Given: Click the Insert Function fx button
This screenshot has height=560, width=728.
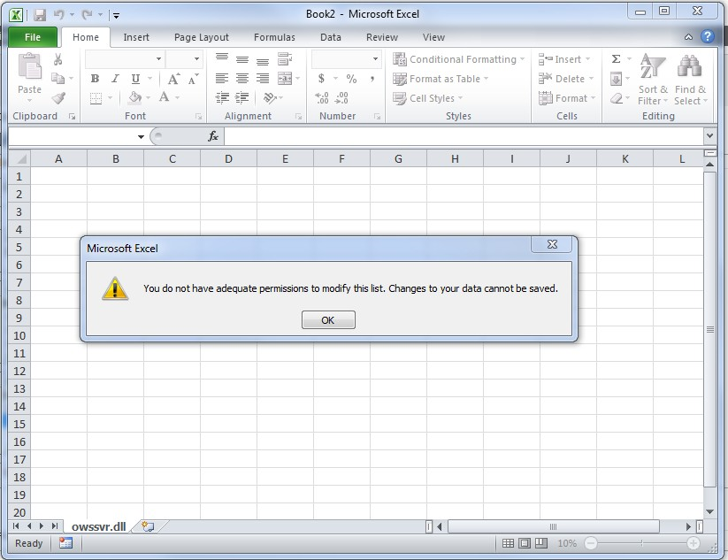Looking at the screenshot, I should click(x=213, y=136).
